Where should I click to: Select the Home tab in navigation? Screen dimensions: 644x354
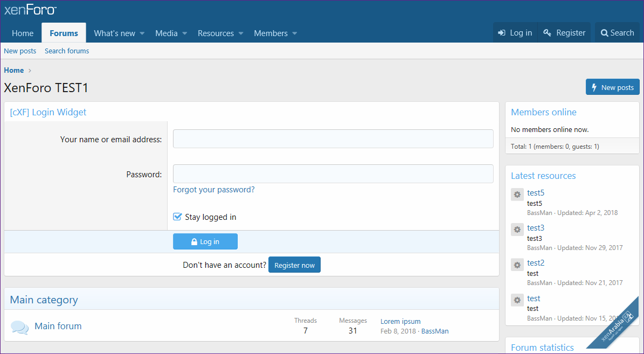(22, 33)
